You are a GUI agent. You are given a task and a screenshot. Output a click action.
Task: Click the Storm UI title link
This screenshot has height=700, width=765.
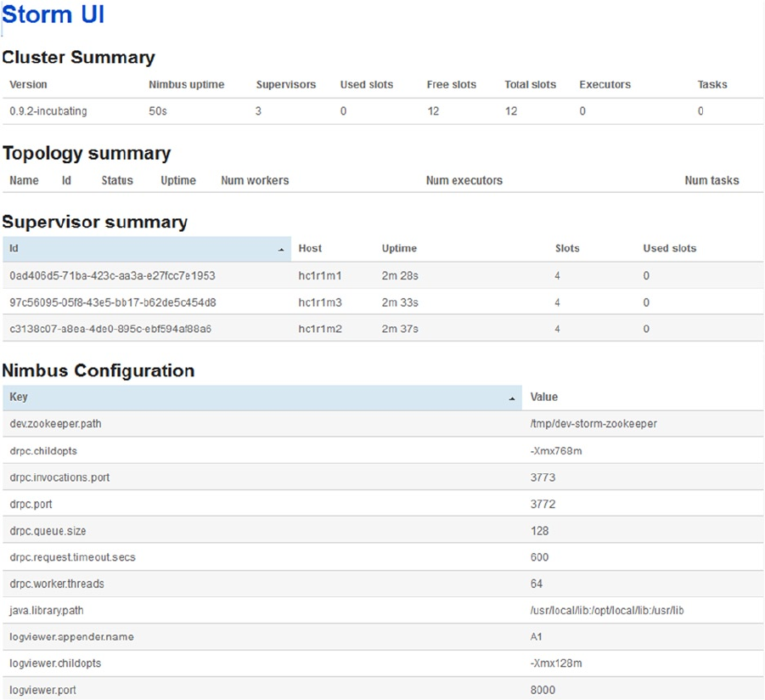click(53, 16)
